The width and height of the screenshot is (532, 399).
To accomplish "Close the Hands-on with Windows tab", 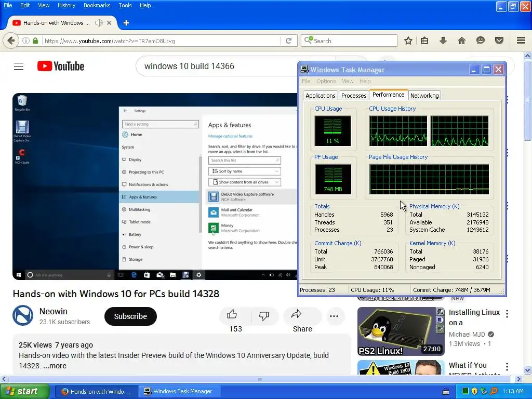I will point(109,23).
